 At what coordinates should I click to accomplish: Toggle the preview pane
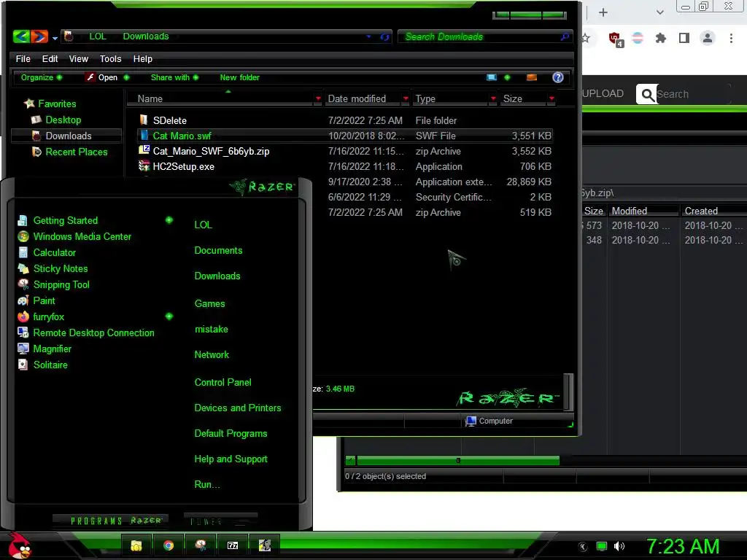532,77
